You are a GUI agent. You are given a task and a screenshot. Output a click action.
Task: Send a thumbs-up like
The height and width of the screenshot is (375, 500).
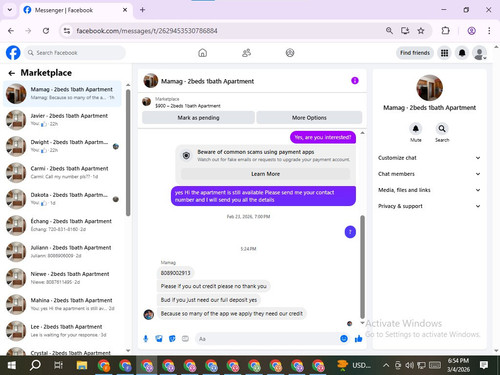point(359,339)
